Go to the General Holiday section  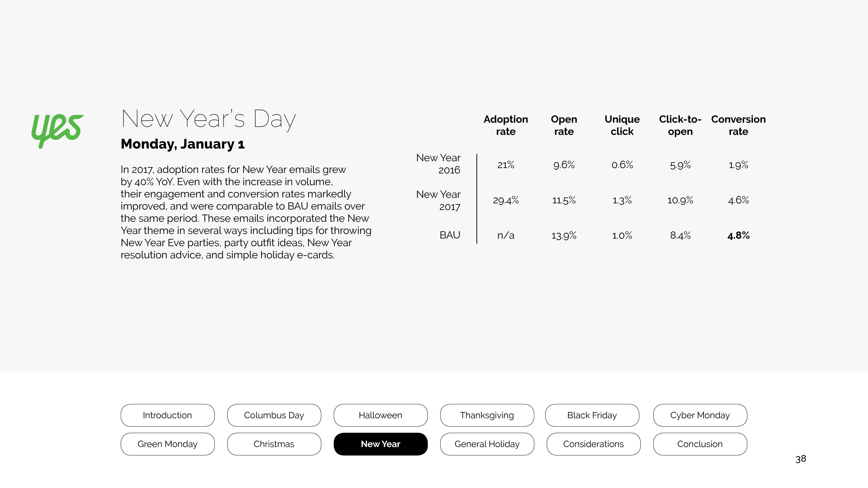487,444
